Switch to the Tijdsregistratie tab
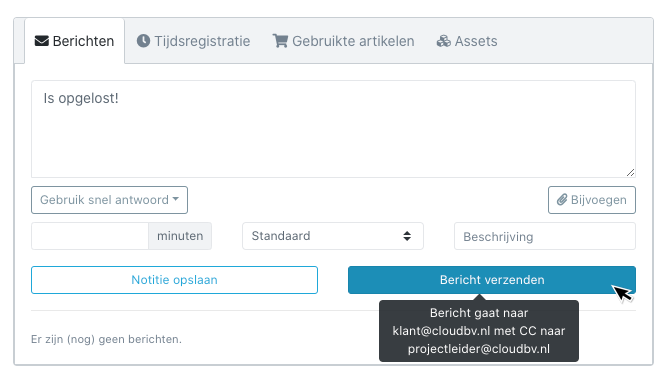 tap(193, 41)
